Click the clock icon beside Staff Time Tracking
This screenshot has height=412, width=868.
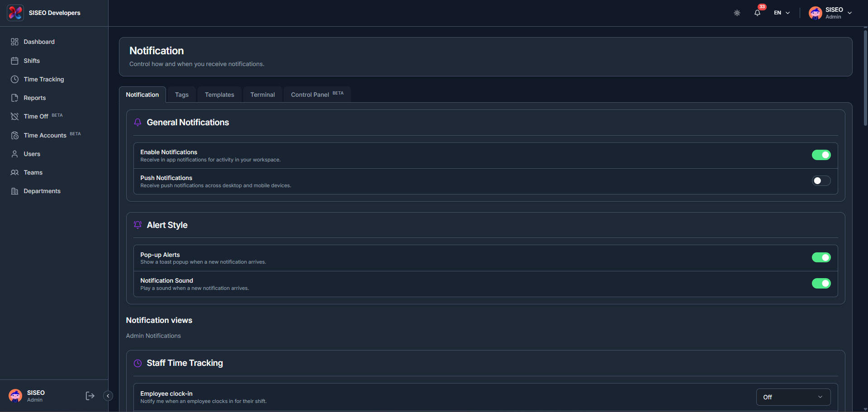pos(138,363)
